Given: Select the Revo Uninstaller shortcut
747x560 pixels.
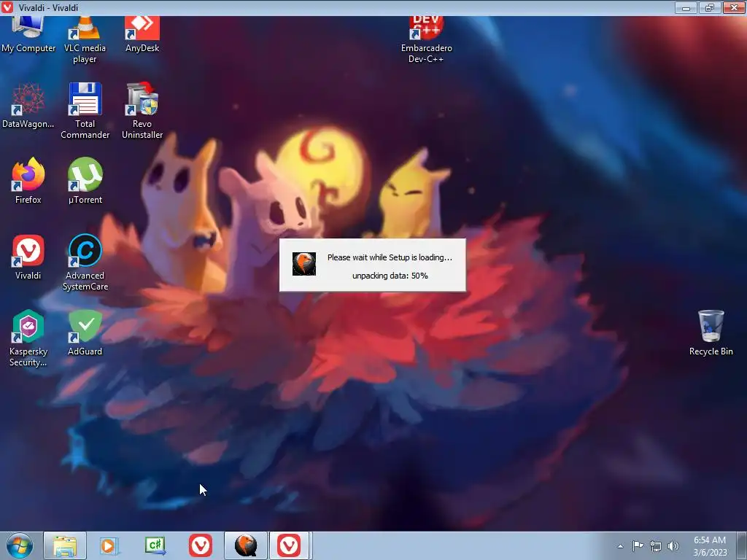Looking at the screenshot, I should (x=142, y=111).
